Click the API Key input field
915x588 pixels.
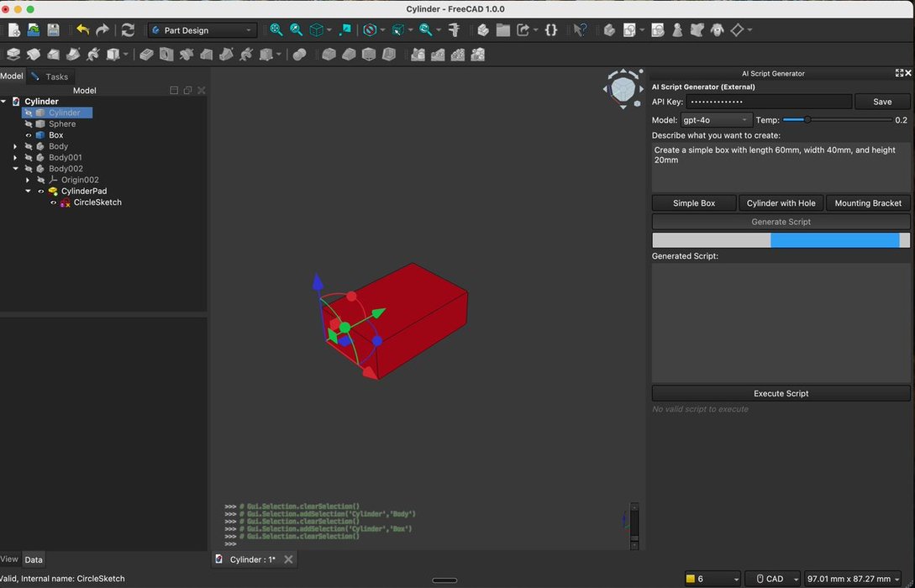(768, 102)
